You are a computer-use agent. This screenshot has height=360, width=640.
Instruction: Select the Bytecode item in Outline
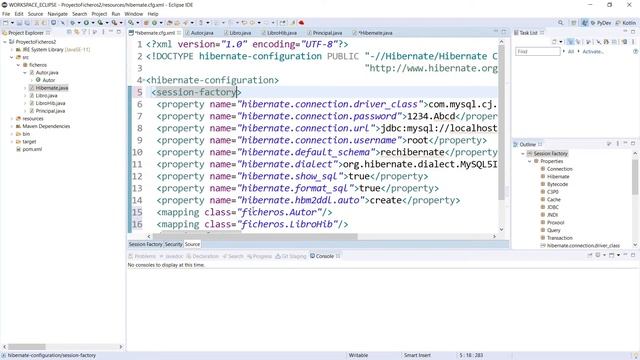pos(557,184)
